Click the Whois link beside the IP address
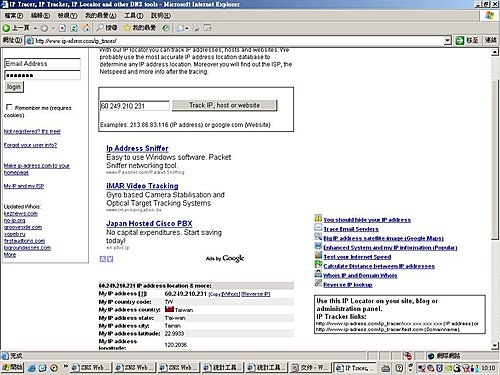The image size is (500, 375). pos(231,294)
